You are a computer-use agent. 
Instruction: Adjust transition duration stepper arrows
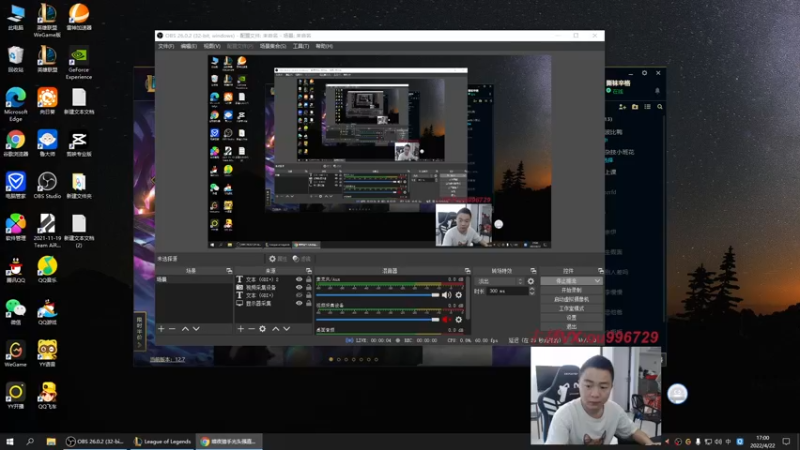532,291
